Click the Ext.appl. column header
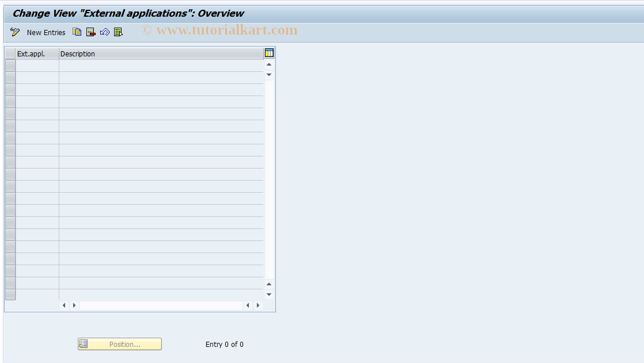The height and width of the screenshot is (363, 644). point(37,54)
